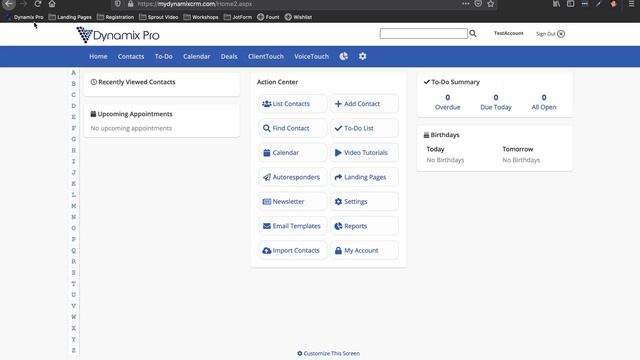The height and width of the screenshot is (360, 640).
Task: Filter contacts by letter C
Action: coord(73,95)
